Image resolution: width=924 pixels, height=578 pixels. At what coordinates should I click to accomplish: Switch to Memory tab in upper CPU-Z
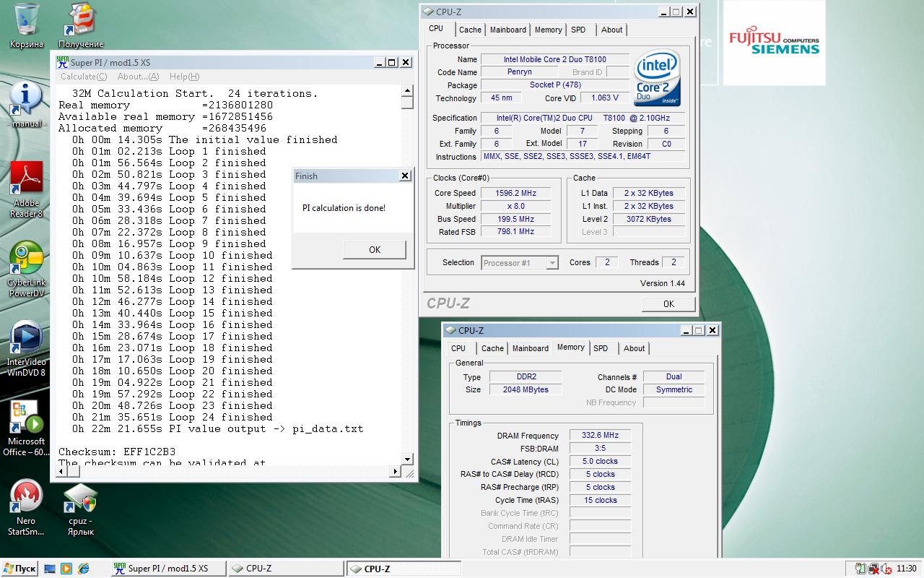549,30
